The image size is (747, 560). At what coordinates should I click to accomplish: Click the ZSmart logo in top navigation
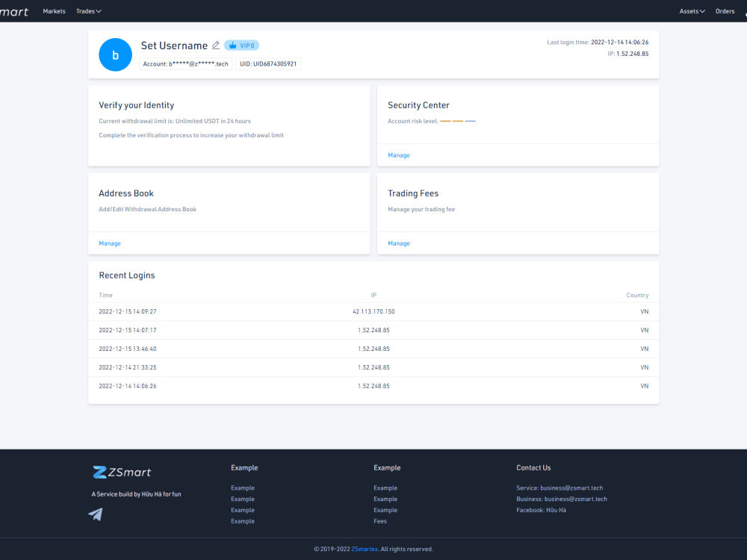14,11
